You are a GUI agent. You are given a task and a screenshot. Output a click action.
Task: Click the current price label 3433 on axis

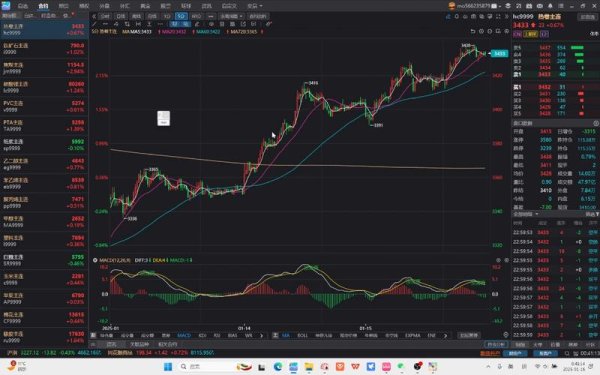pyautogui.click(x=499, y=54)
